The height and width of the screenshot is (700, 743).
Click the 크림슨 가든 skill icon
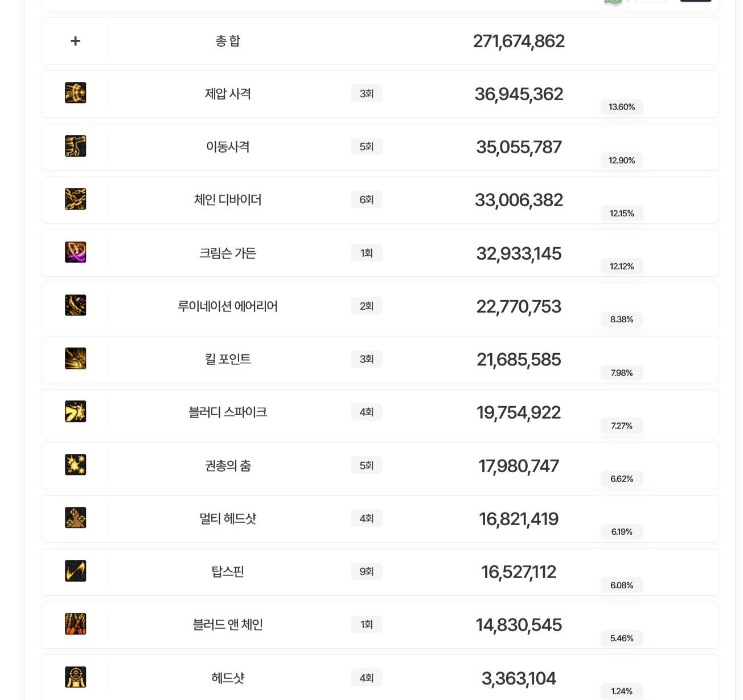76,252
